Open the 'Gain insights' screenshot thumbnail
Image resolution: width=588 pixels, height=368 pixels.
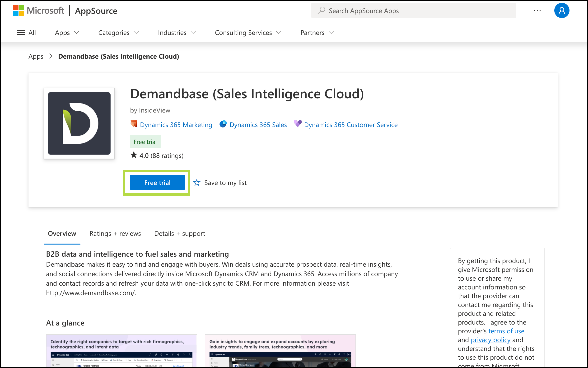tap(280, 351)
